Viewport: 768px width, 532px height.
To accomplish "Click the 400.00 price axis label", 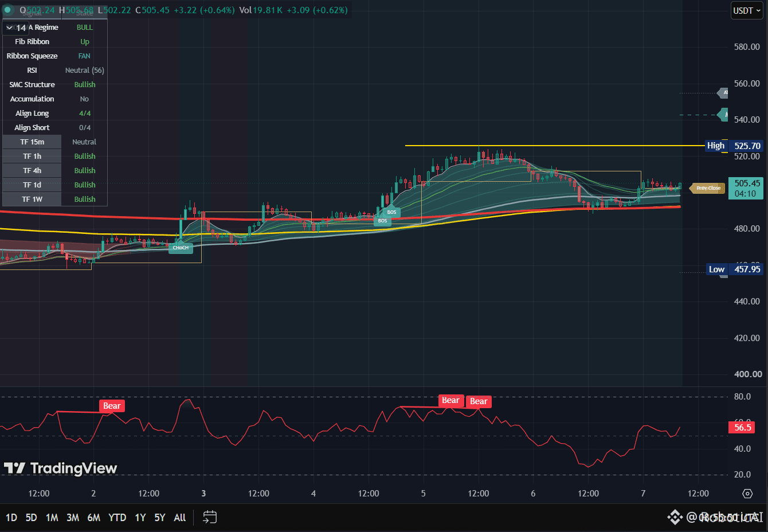I will pos(747,374).
